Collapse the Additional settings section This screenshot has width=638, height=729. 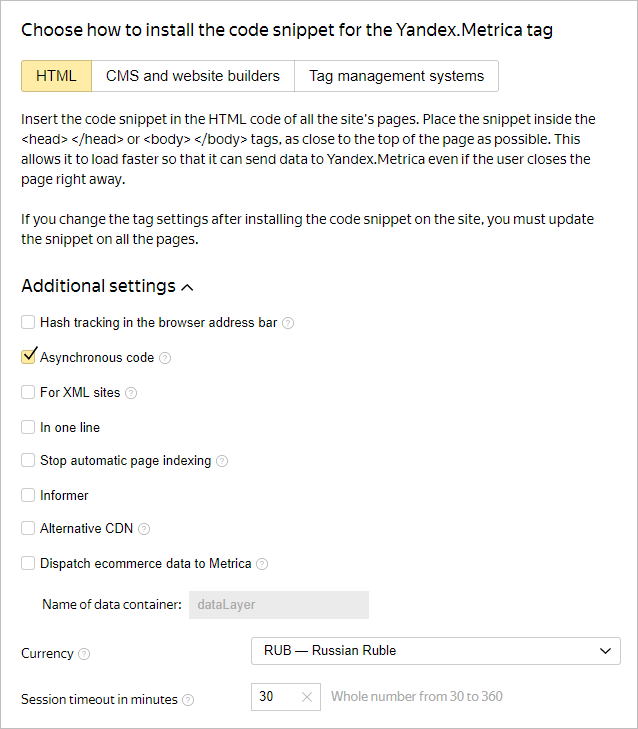pyautogui.click(x=107, y=286)
